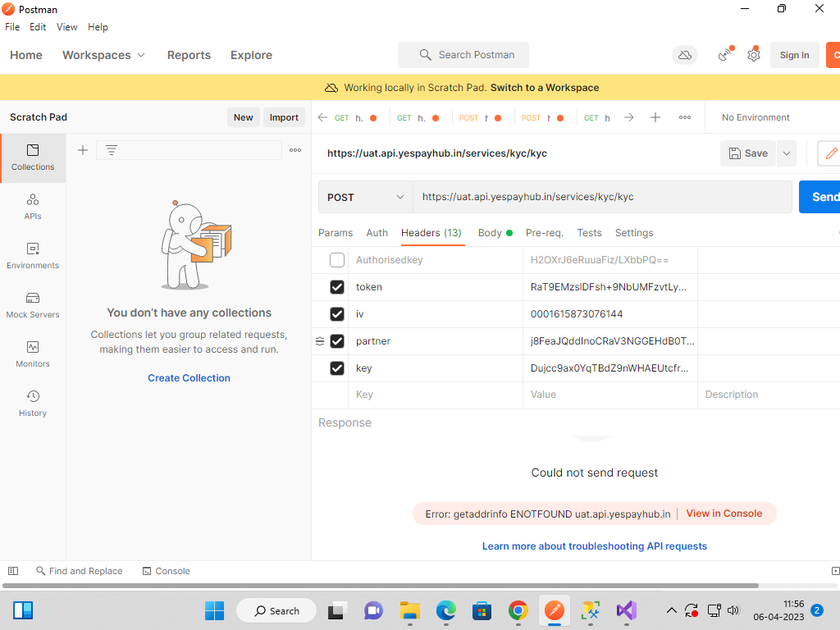The height and width of the screenshot is (630, 840).
Task: Click the Send button
Action: coord(819,197)
